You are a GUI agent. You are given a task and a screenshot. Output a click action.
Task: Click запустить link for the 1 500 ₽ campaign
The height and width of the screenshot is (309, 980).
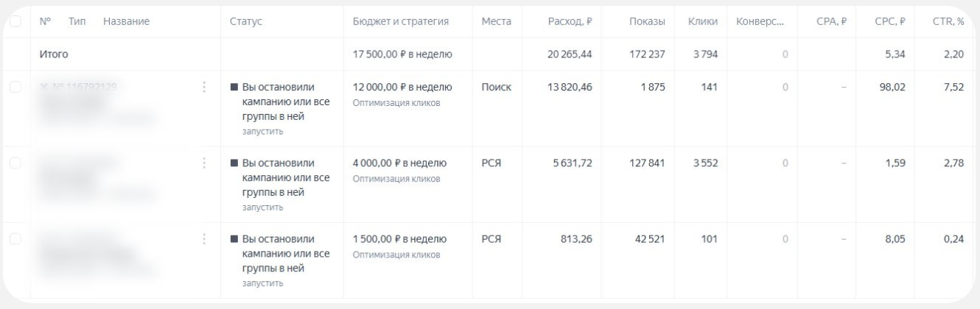coord(263,283)
